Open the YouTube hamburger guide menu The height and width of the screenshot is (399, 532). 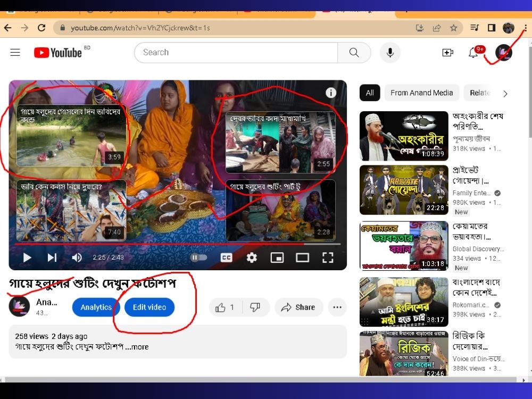coord(15,53)
